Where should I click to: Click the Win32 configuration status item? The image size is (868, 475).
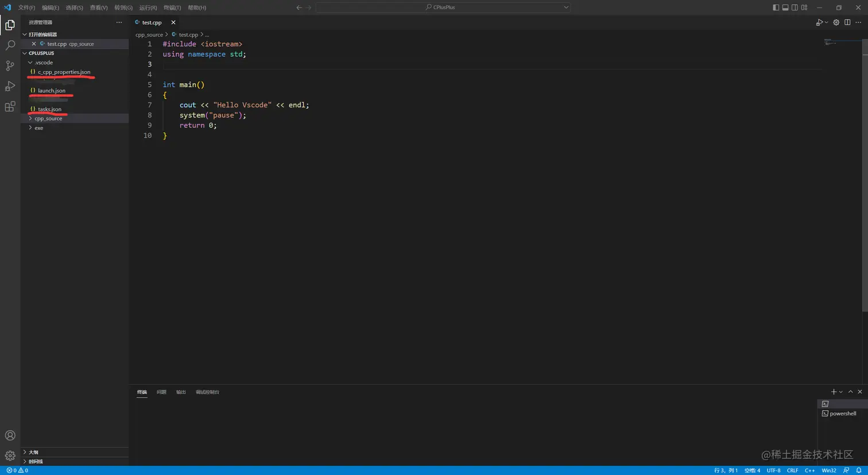click(x=829, y=470)
